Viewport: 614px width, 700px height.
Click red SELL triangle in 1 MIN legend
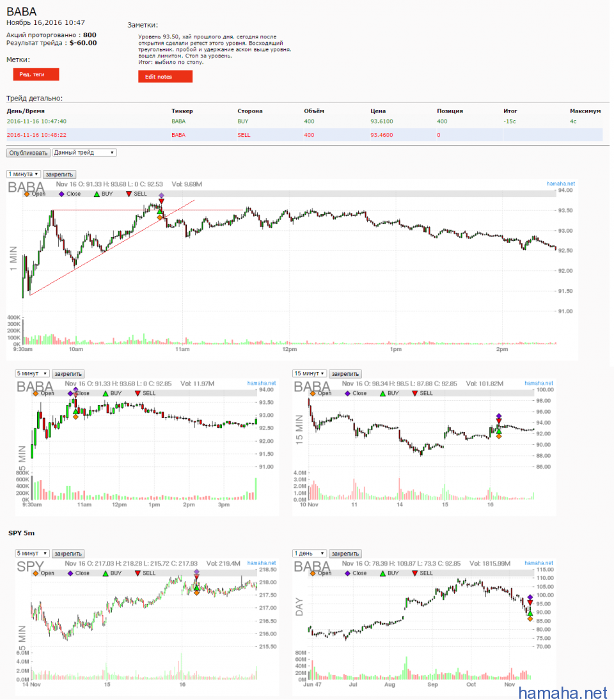129,194
